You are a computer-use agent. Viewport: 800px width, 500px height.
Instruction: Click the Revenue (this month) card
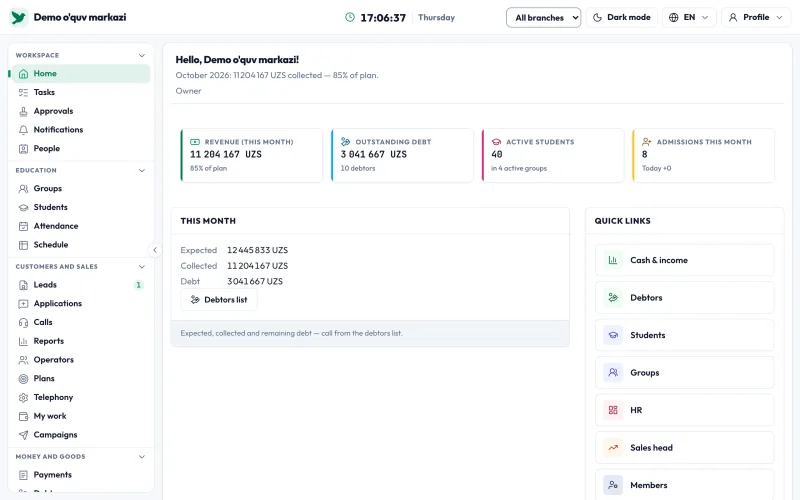[x=252, y=156]
